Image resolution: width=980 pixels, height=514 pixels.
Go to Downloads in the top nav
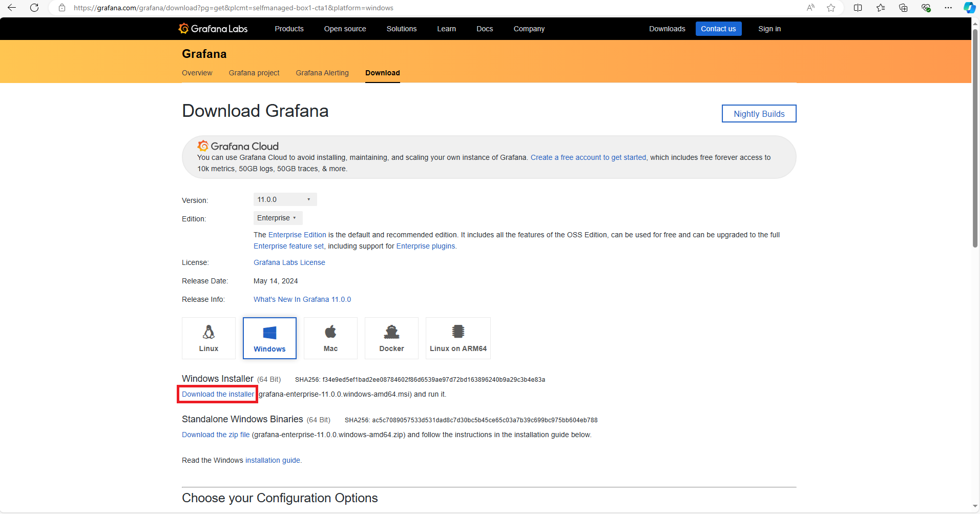click(667, 29)
